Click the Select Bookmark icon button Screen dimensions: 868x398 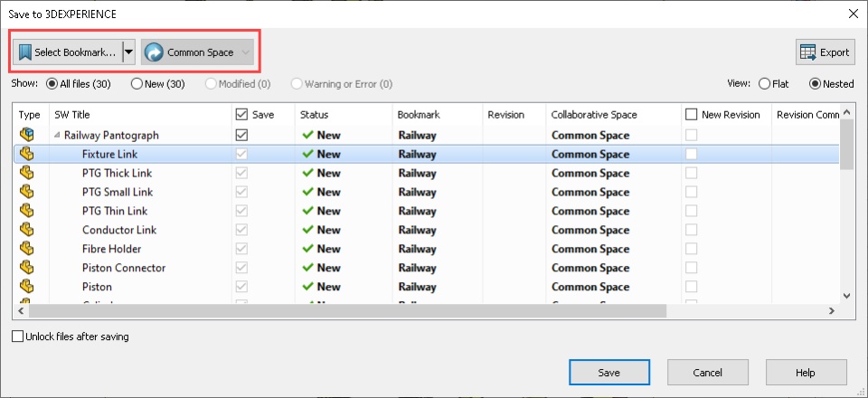pos(25,52)
